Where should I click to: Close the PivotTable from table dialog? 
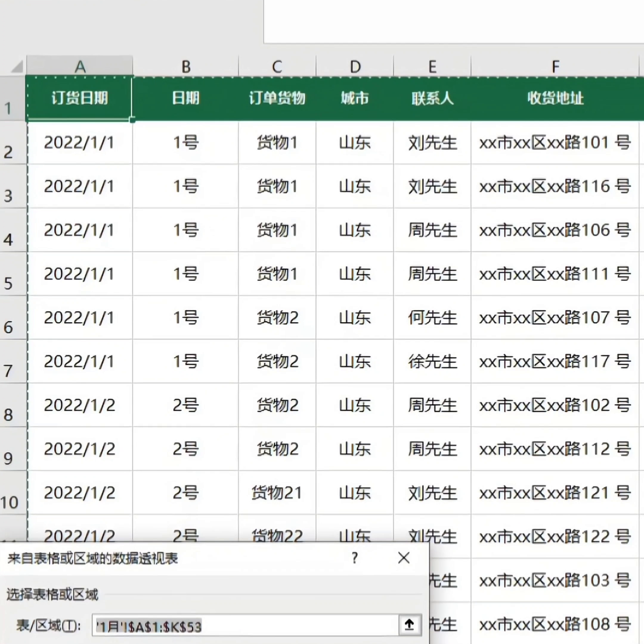click(404, 558)
